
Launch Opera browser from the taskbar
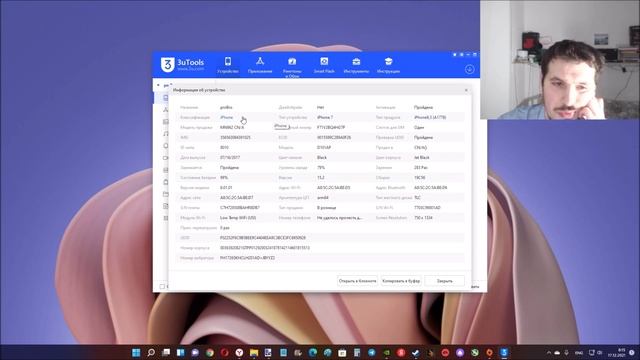click(x=224, y=352)
